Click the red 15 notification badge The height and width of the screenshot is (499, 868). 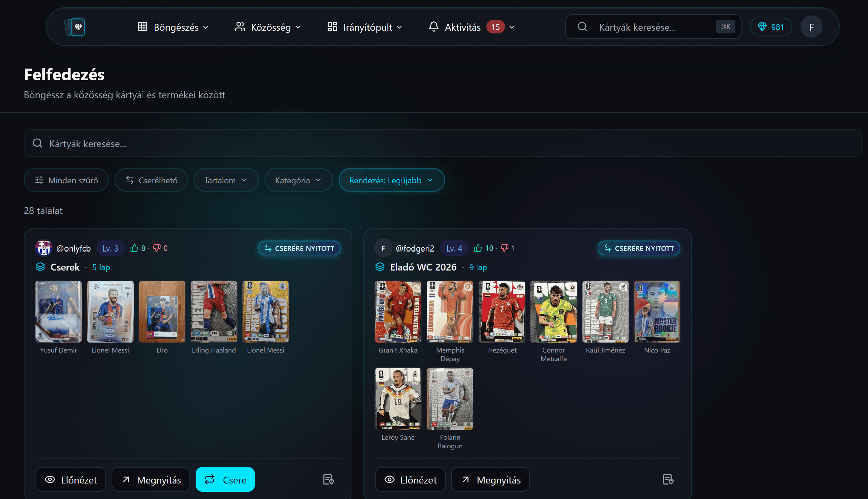495,27
